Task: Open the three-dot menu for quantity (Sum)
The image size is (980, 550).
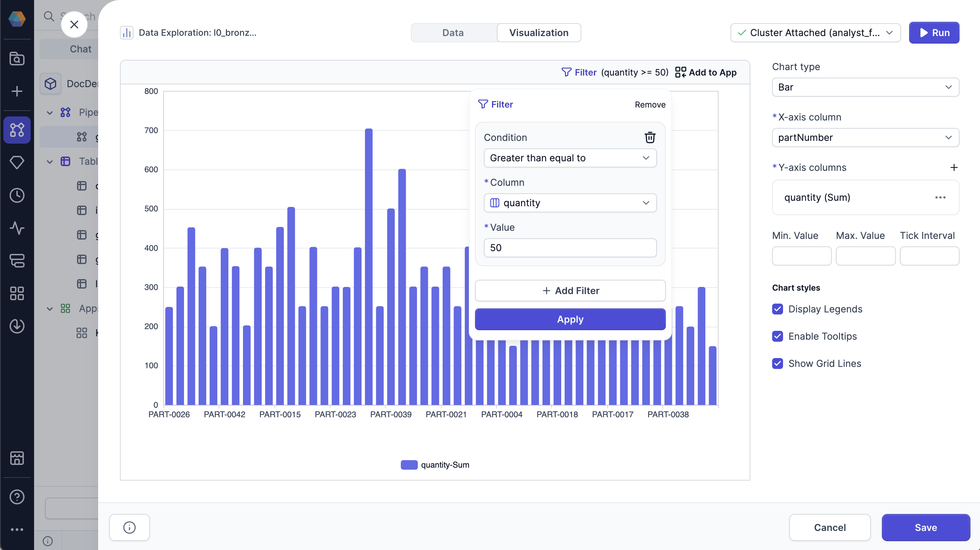Action: pos(940,197)
